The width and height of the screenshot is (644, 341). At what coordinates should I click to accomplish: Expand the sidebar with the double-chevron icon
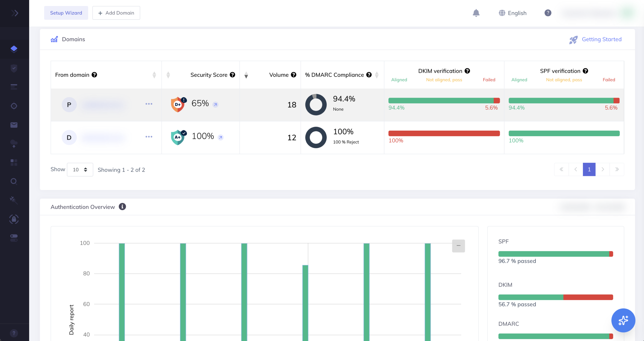coord(15,13)
